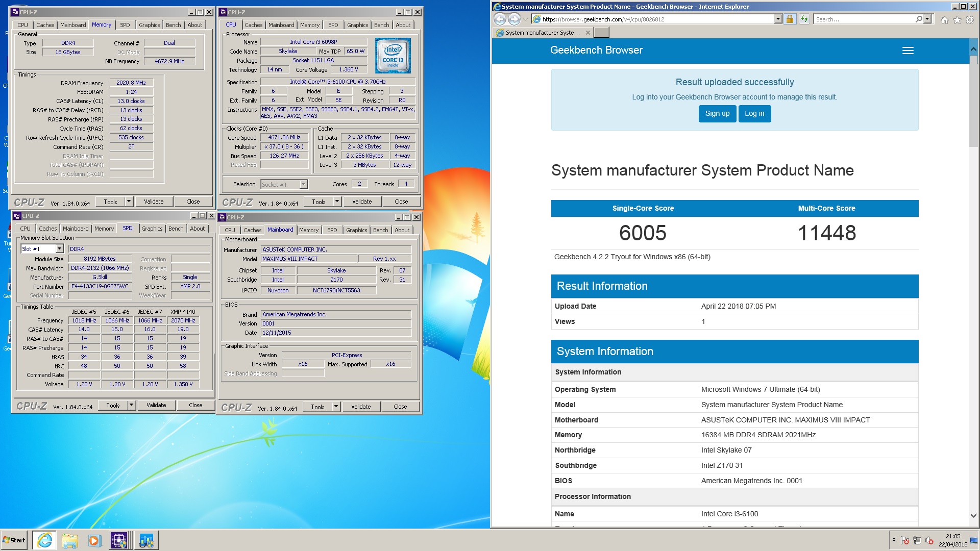
Task: Click Internet Explorer taskbar icon
Action: pyautogui.click(x=44, y=540)
